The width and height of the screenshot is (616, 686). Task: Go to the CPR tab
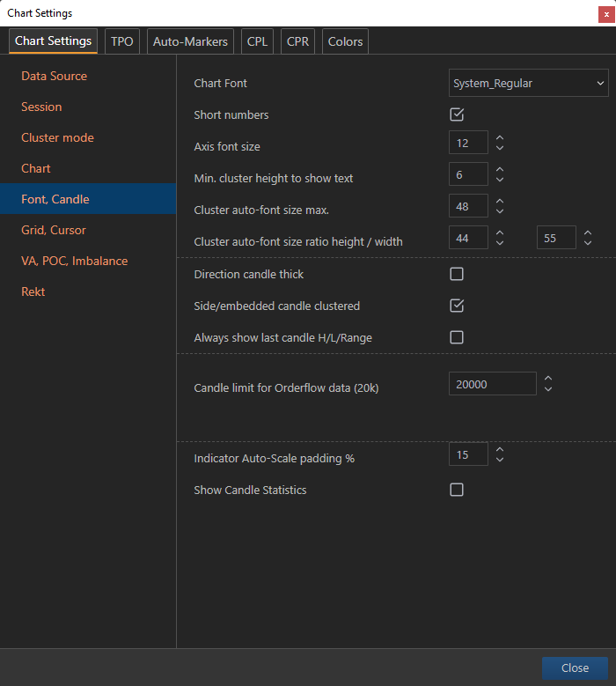click(297, 41)
